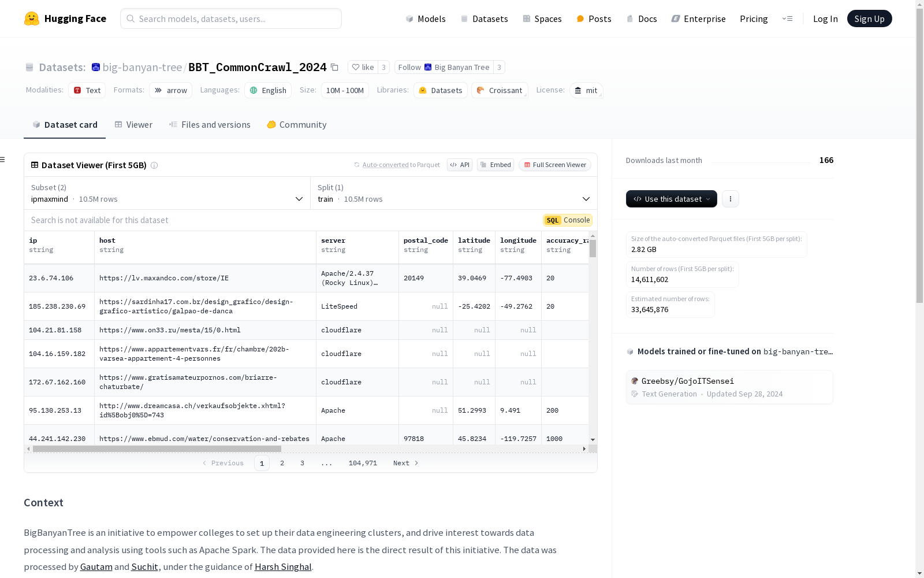924x578 pixels.
Task: Click the LiteSpeed server cell
Action: 357,306
